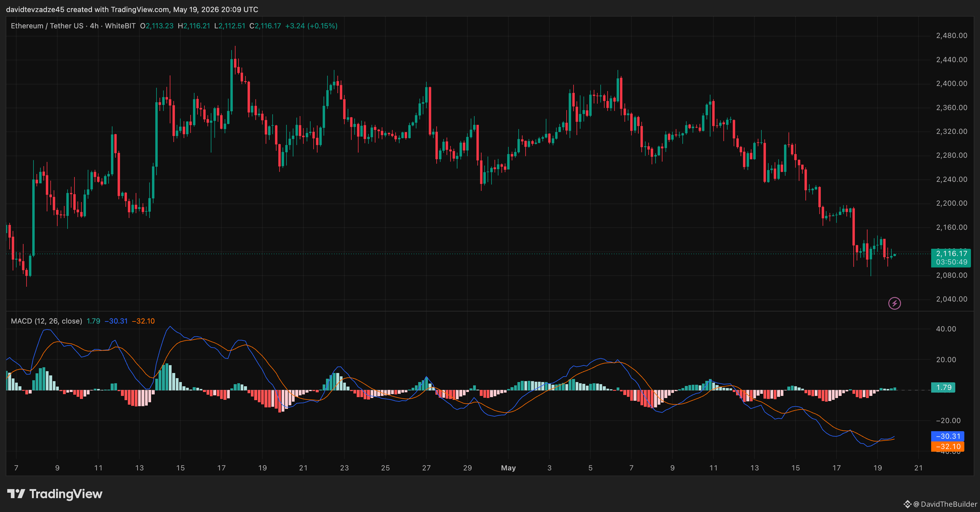
Task: Click the 2,040.00 price axis label
Action: tap(951, 299)
